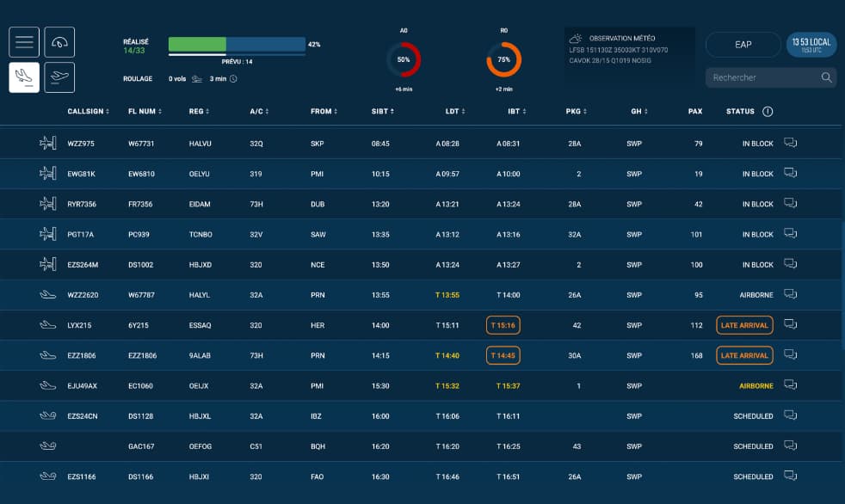Click the ROULAGE label
This screenshot has width=845, height=504.
pyautogui.click(x=138, y=78)
